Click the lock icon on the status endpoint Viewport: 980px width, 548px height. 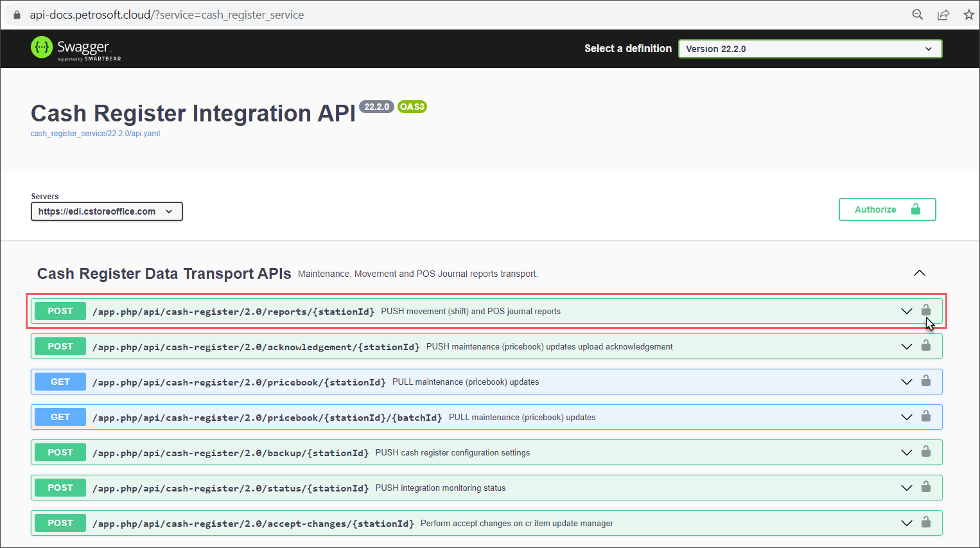(x=926, y=487)
